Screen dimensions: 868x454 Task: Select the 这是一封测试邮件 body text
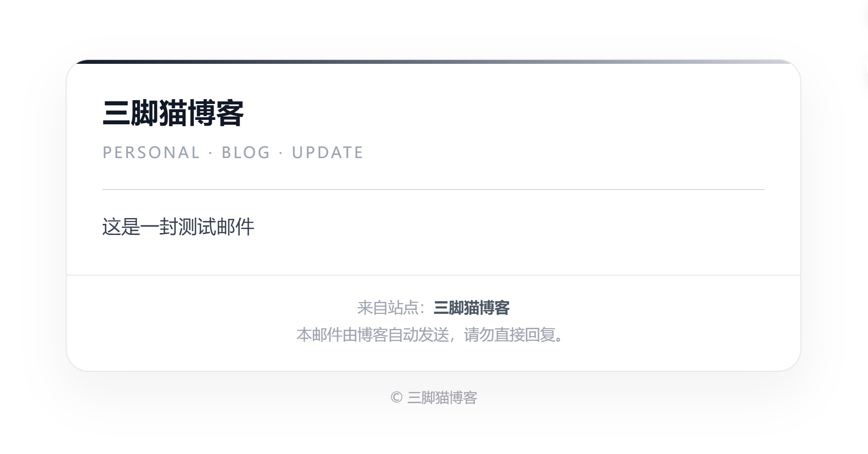click(x=178, y=227)
